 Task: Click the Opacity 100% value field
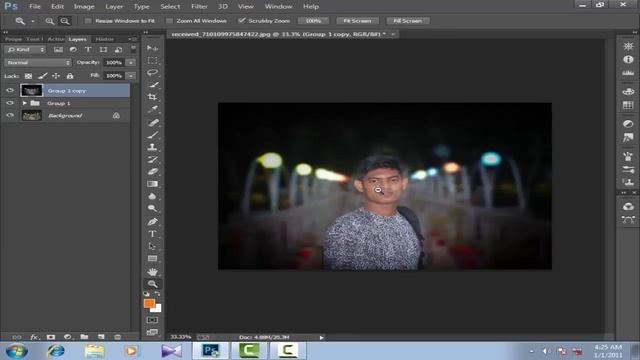114,62
